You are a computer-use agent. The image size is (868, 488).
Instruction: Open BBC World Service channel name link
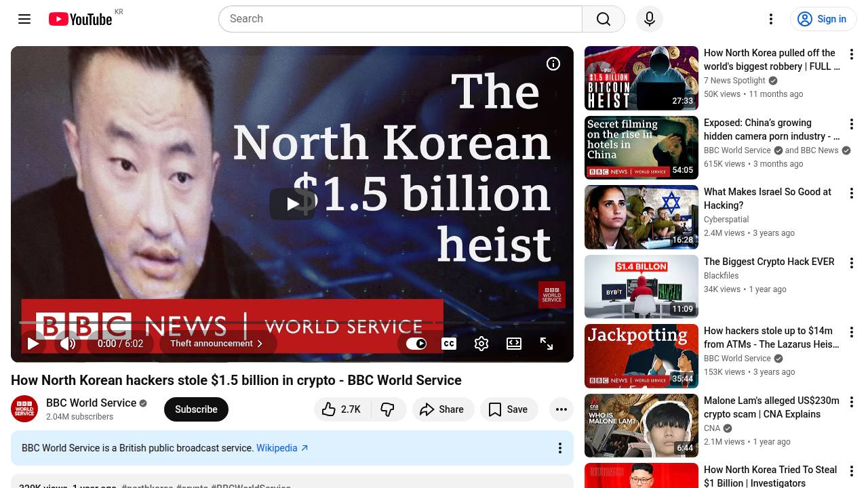tap(92, 403)
